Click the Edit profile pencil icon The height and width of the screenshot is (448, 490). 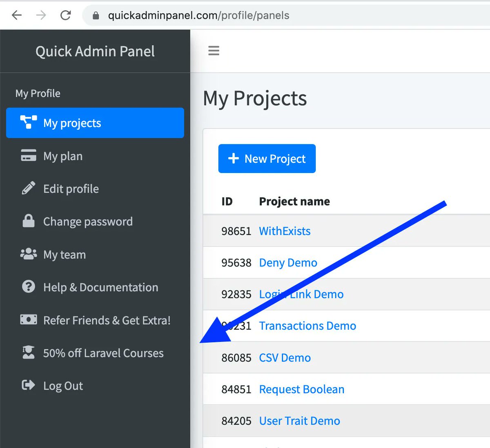pos(29,188)
